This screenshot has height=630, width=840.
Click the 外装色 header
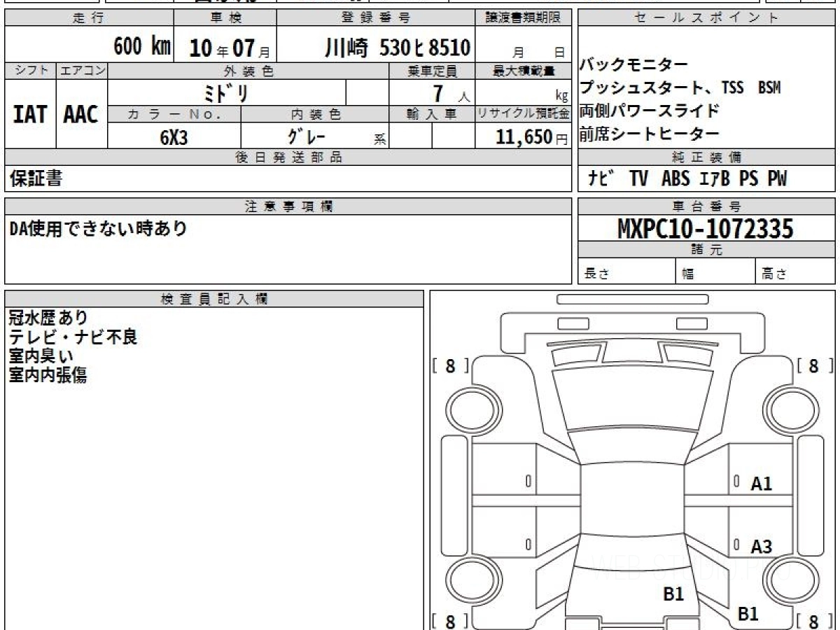(x=248, y=71)
